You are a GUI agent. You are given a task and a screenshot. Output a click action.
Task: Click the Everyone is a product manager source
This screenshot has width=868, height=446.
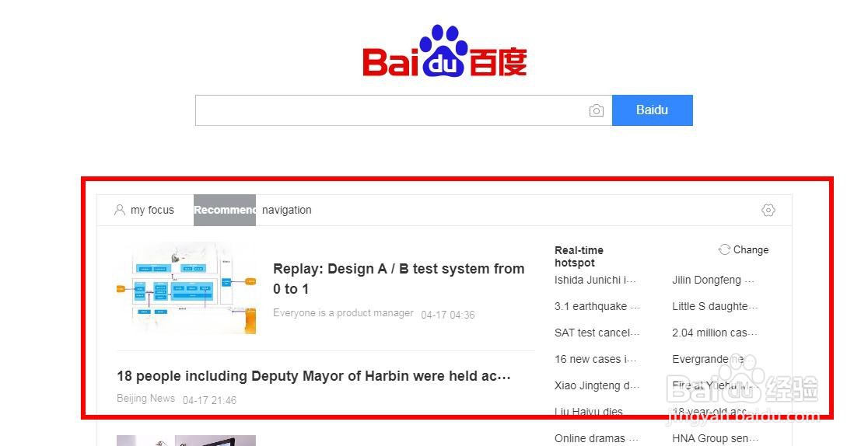[x=343, y=313]
